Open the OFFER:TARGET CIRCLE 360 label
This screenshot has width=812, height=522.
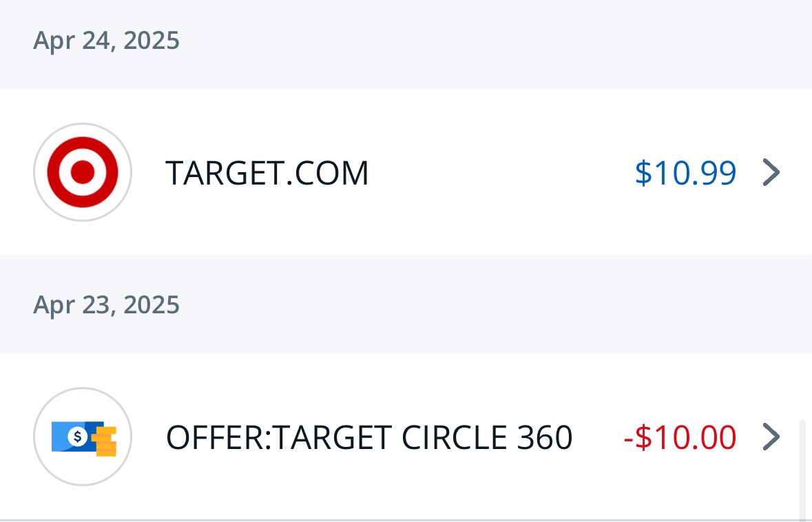tap(368, 437)
